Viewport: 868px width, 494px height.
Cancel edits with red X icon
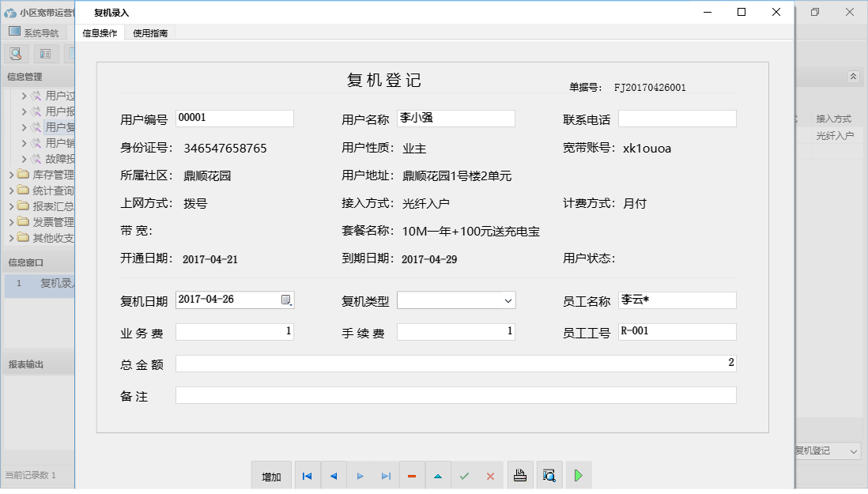pyautogui.click(x=490, y=476)
